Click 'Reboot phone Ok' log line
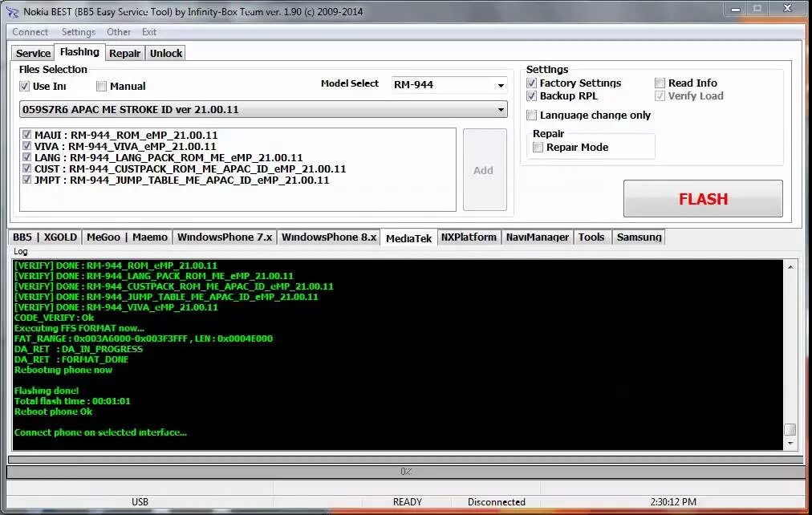This screenshot has width=812, height=515. (x=53, y=412)
